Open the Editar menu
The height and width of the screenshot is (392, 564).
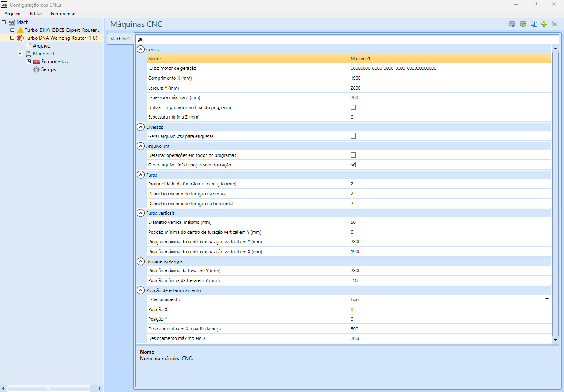coord(36,14)
